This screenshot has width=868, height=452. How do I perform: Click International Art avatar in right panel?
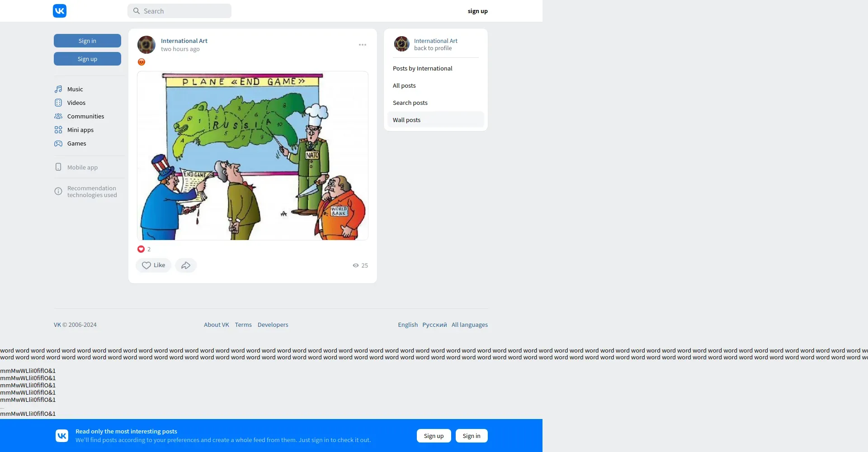(401, 44)
